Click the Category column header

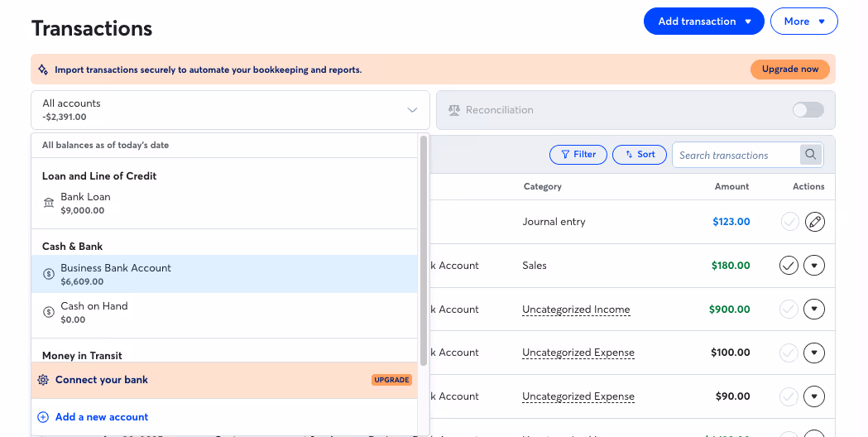(543, 187)
